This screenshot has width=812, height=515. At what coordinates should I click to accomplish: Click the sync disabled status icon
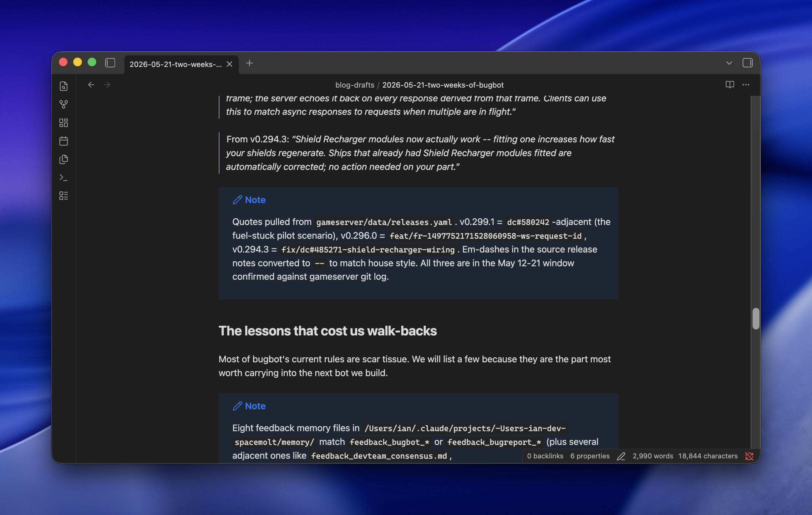(749, 456)
